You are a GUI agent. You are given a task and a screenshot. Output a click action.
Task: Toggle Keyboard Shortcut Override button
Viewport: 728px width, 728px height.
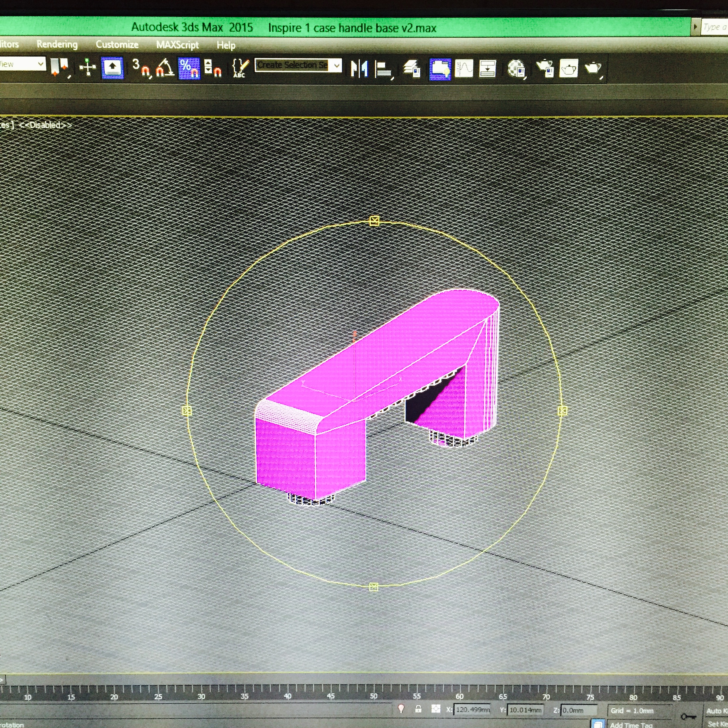pyautogui.click(x=112, y=68)
